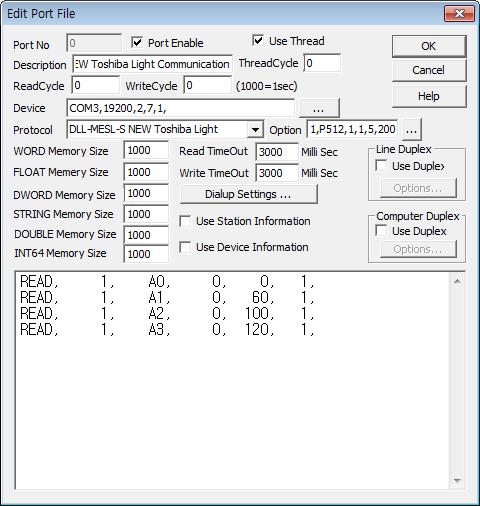Click the Device browse ellipsis button

point(319,108)
